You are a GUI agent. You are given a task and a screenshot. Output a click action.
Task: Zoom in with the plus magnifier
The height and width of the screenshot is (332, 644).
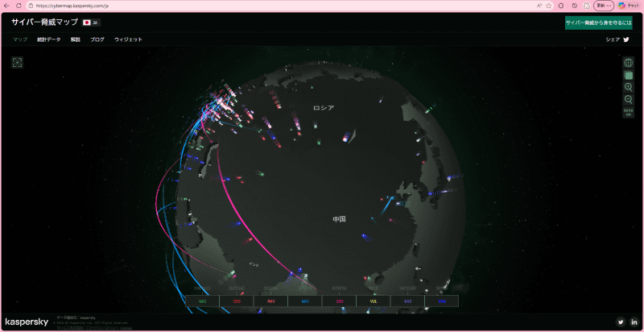tap(628, 87)
